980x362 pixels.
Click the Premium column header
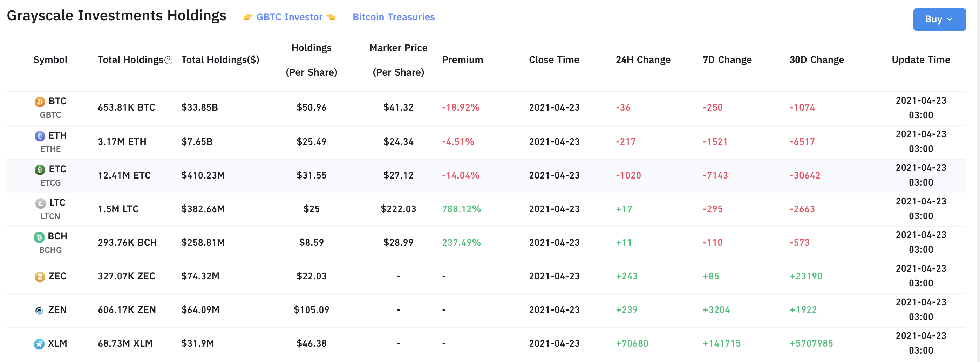click(463, 60)
